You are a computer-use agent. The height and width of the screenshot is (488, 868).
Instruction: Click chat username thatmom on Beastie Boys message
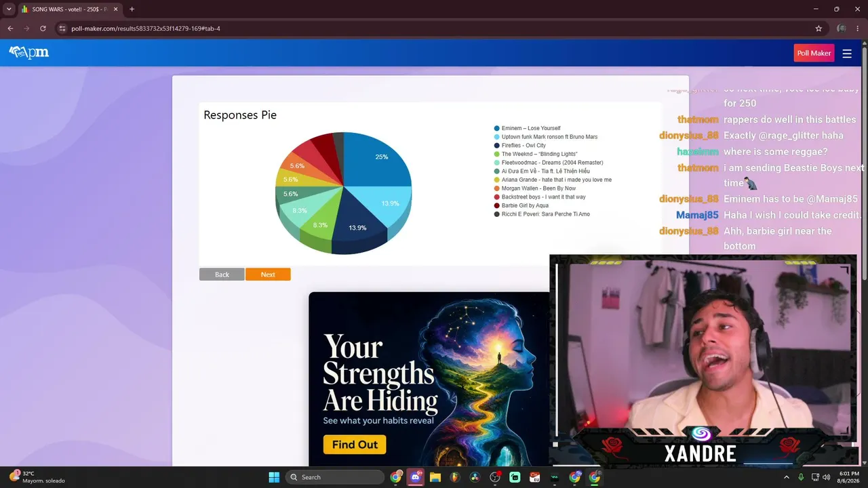(698, 167)
